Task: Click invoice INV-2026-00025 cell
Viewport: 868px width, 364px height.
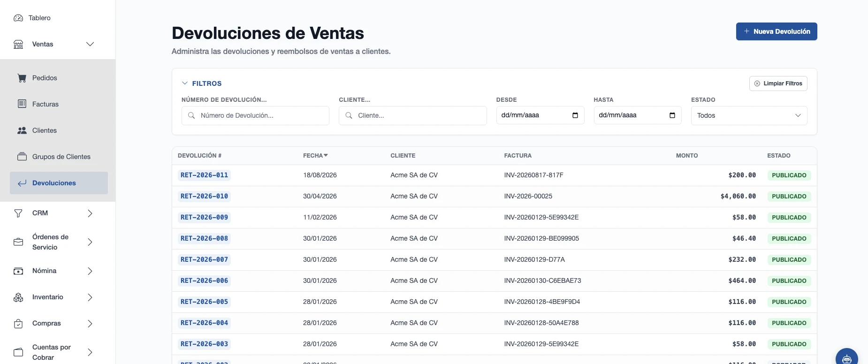Action: [528, 196]
